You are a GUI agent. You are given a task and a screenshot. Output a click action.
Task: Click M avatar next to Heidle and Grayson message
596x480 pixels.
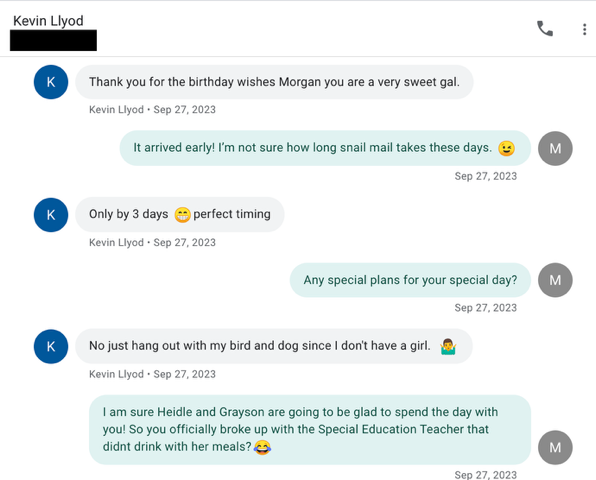pyautogui.click(x=555, y=447)
